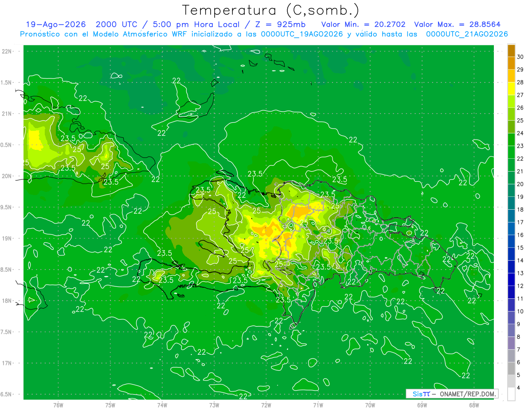Click the '75W' longitude axis label
Viewport: 532px width, 411px height.
110,405
